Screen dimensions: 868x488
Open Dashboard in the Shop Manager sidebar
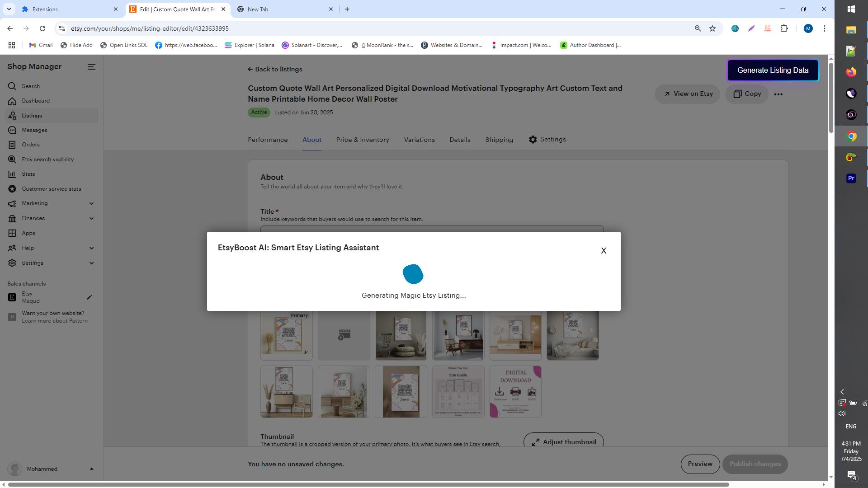36,100
